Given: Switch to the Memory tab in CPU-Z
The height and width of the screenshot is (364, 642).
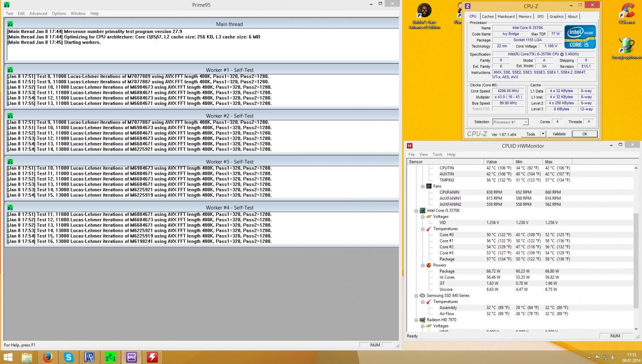Looking at the screenshot, I should [525, 16].
